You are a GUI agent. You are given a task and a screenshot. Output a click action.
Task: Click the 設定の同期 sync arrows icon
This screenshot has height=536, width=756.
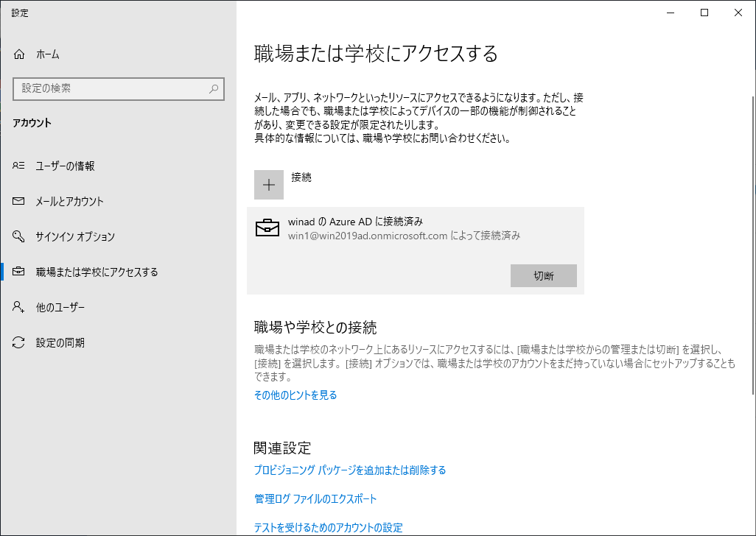(x=18, y=342)
